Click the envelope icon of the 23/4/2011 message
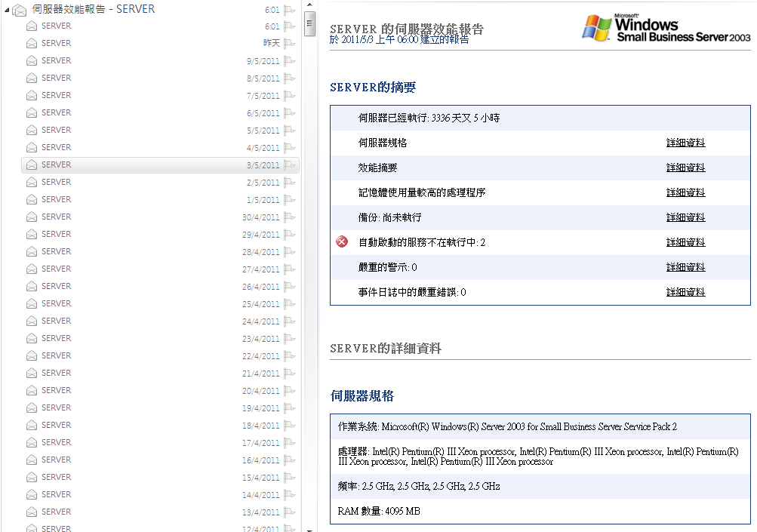Image resolution: width=757 pixels, height=532 pixels. [x=32, y=338]
